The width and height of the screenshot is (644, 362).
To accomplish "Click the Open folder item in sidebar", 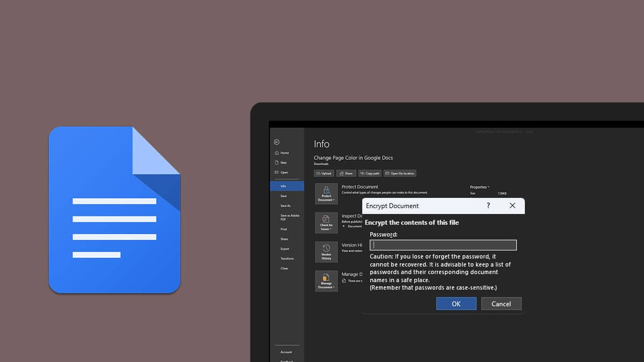I will (x=281, y=172).
